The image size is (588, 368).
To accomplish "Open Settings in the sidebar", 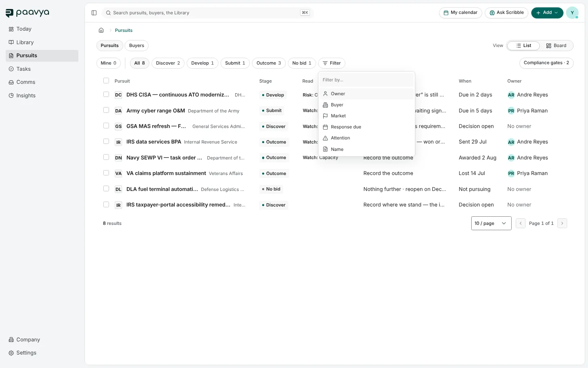I will pos(42,353).
